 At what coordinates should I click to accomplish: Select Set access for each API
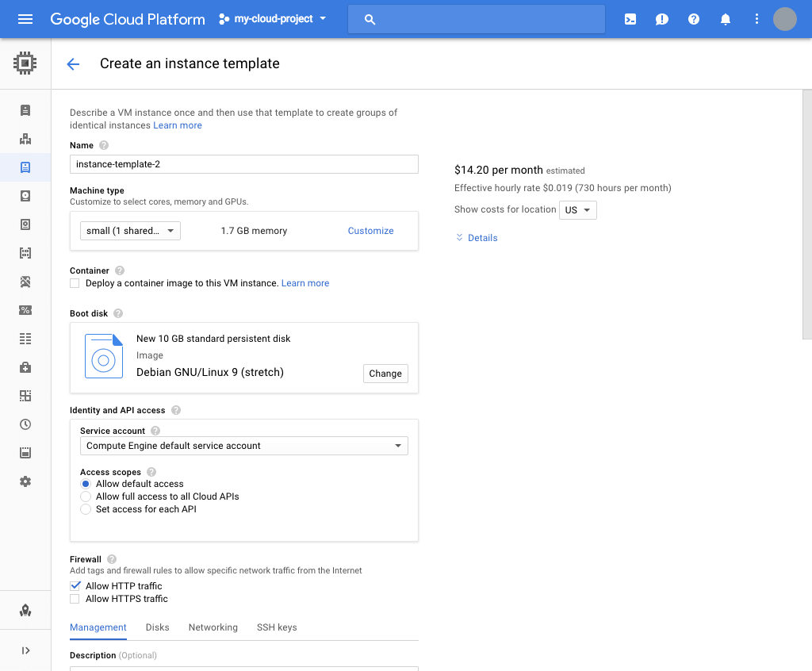click(x=86, y=509)
